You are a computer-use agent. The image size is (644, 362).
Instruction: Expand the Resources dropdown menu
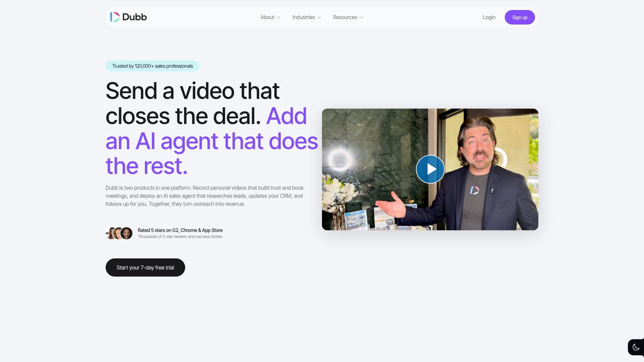point(348,17)
